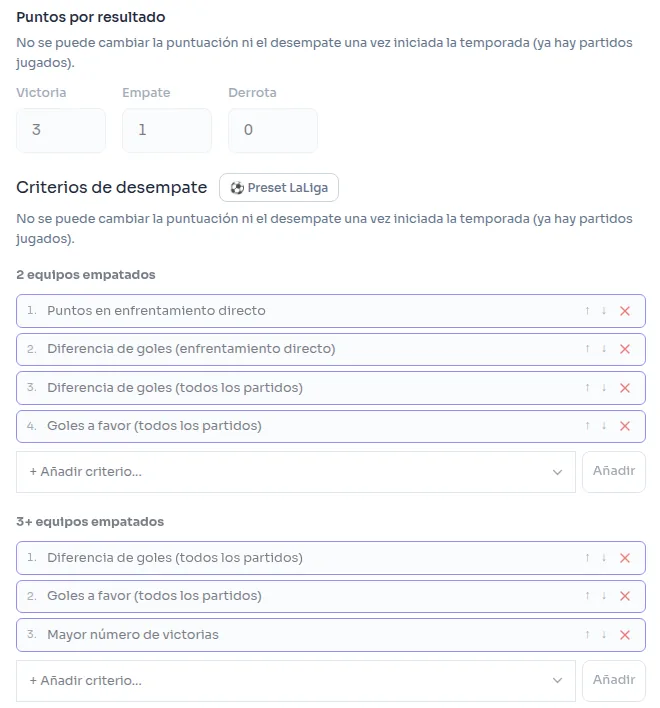Remove 'Mayor número de victorias' criterion

pos(625,635)
